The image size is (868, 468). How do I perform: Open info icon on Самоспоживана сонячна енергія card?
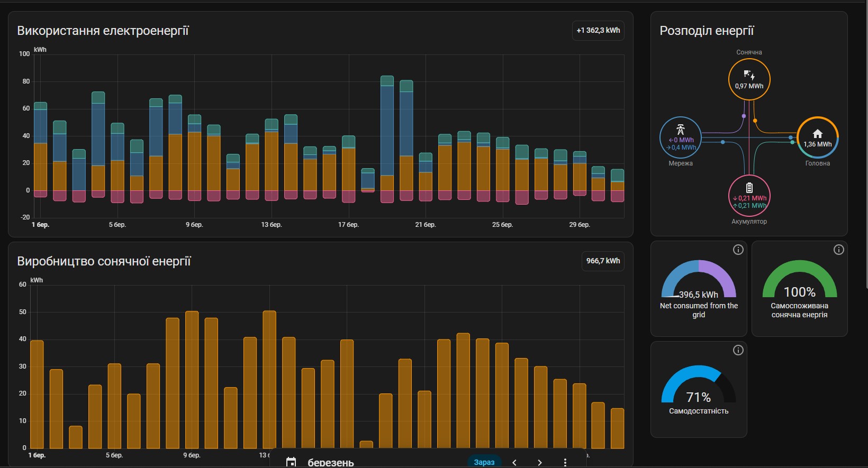838,250
